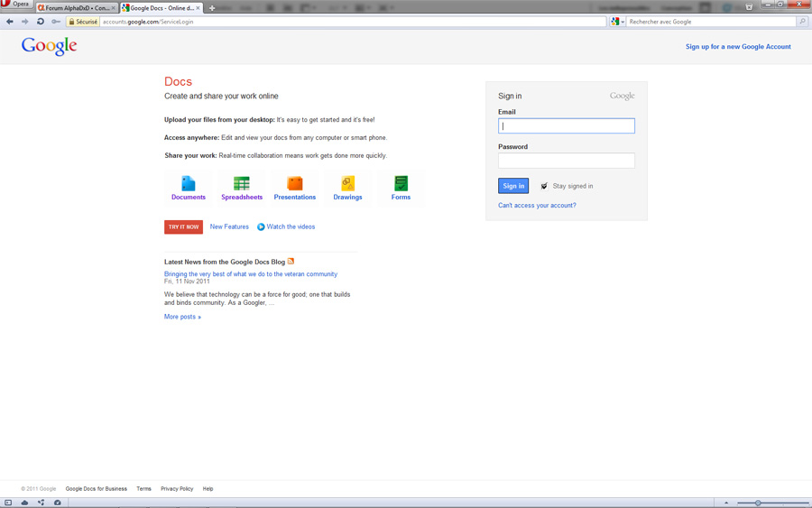Click the Opera Link cloud icon
This screenshot has height=508, width=812.
tap(24, 503)
